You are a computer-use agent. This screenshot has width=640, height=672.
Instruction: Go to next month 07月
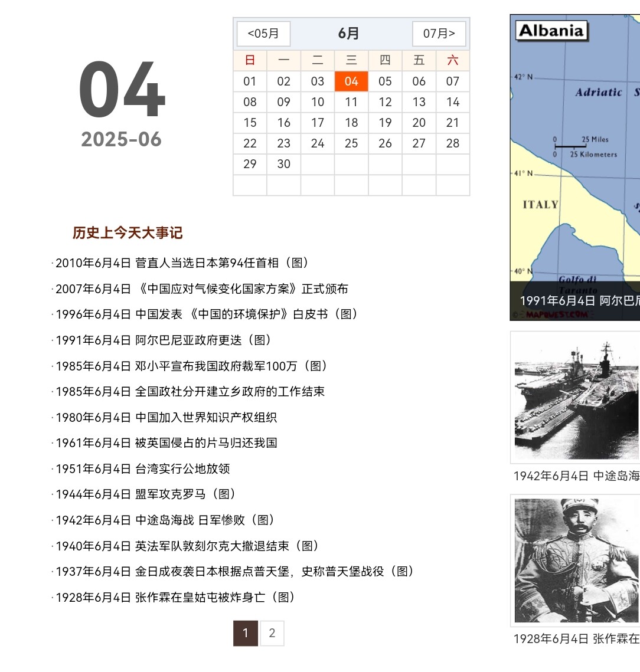439,34
